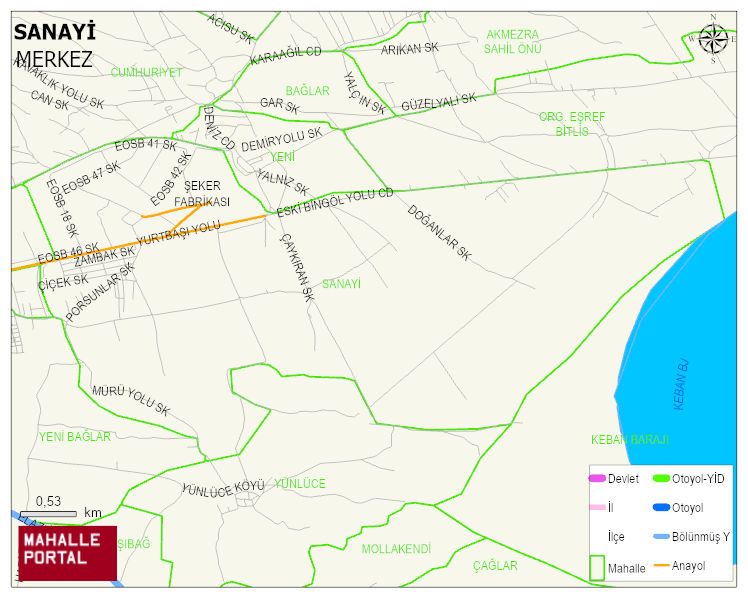Click the YALNIZ SK street label
This screenshot has width=748, height=598.
point(283,182)
